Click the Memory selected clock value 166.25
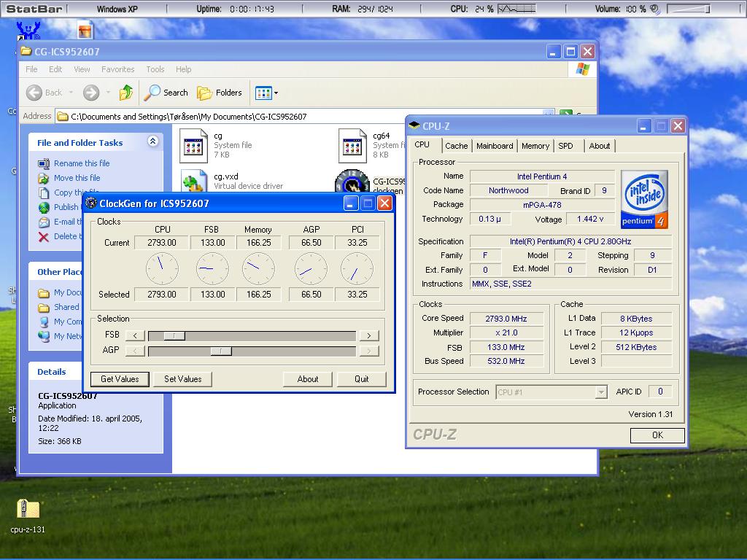 259,295
